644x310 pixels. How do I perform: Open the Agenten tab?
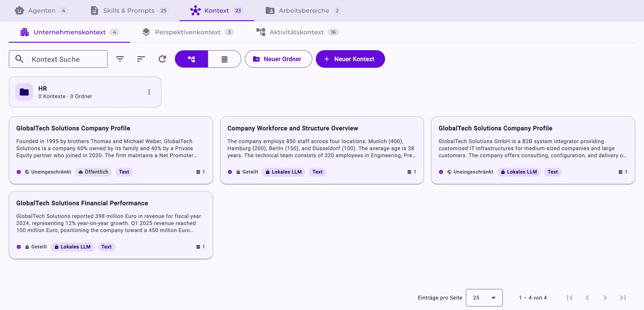click(x=41, y=11)
